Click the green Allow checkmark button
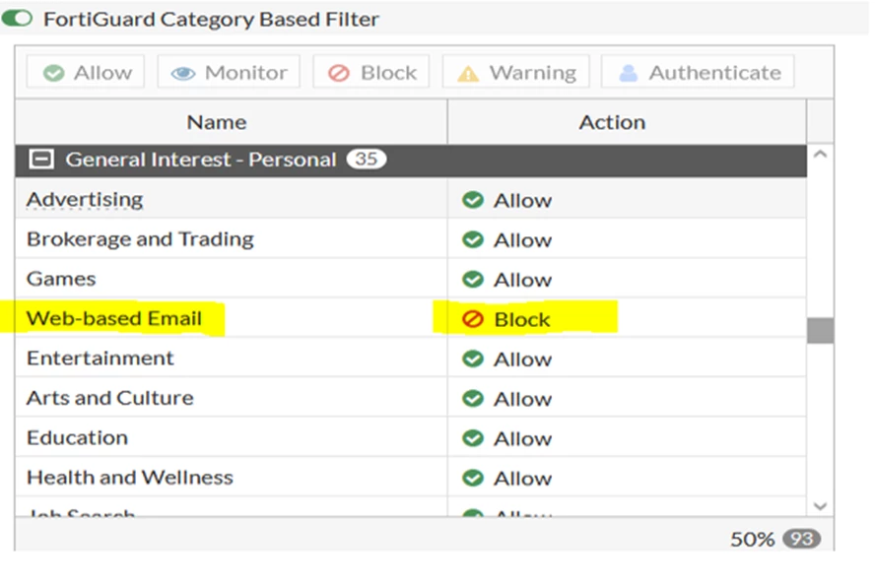 (x=86, y=72)
